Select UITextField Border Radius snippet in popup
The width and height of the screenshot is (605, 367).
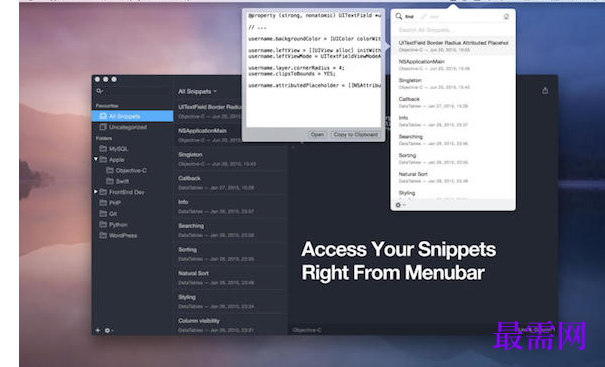coord(453,46)
